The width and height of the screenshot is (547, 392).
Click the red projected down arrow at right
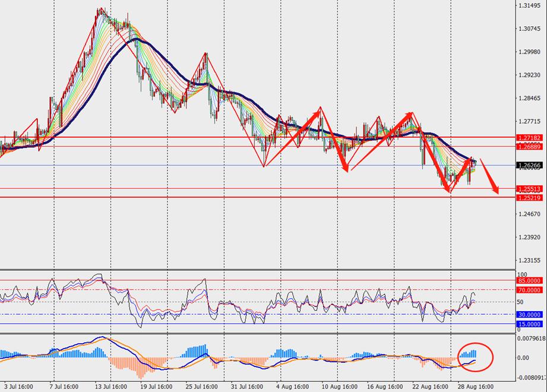(489, 176)
